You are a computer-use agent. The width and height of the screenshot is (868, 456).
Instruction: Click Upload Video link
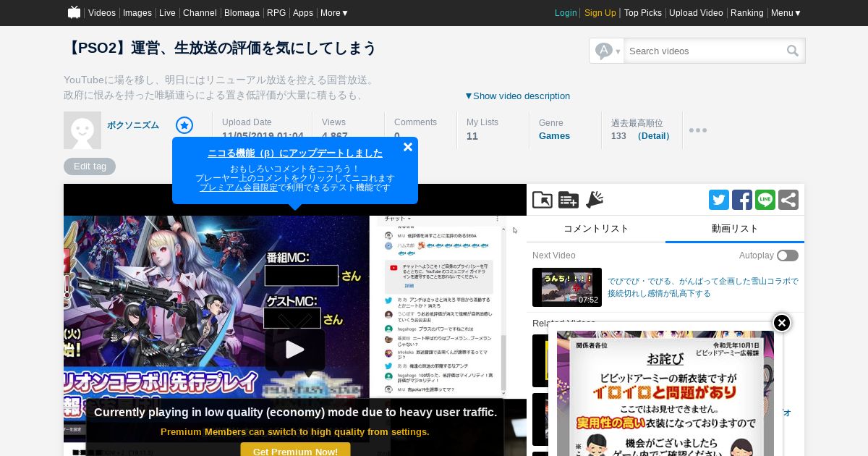click(696, 13)
